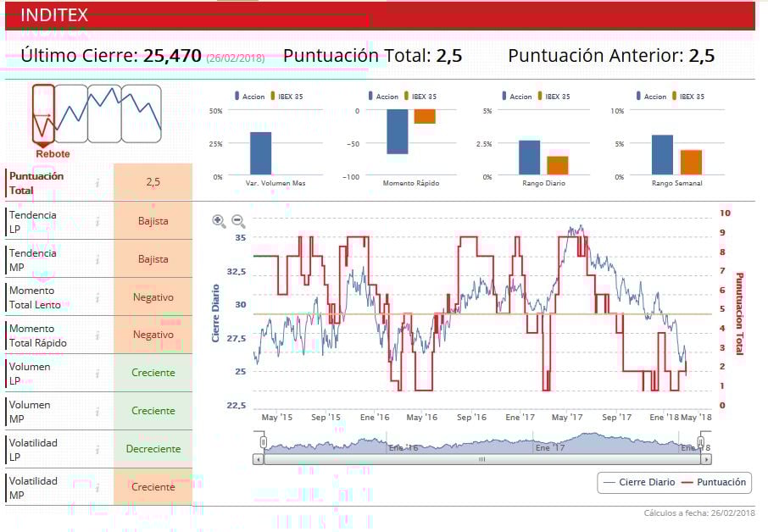Click the orange IBEX bar in Rango Diario
Image resolution: width=768 pixels, height=532 pixels.
tap(558, 165)
